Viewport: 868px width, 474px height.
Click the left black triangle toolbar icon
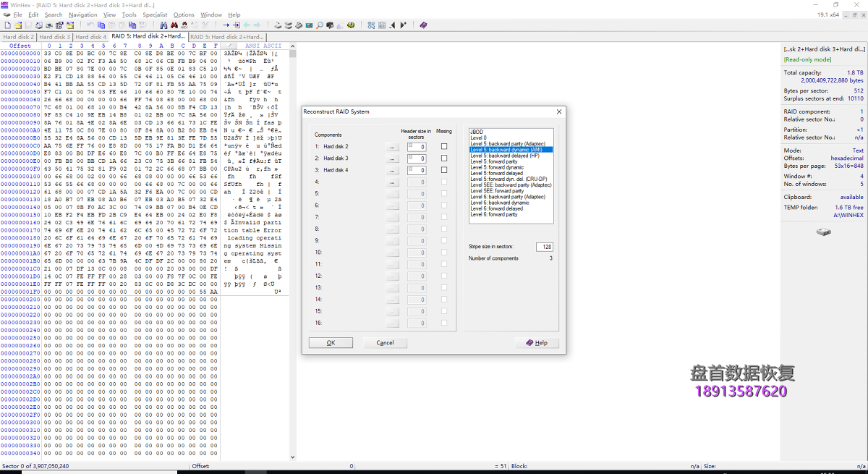coord(392,25)
